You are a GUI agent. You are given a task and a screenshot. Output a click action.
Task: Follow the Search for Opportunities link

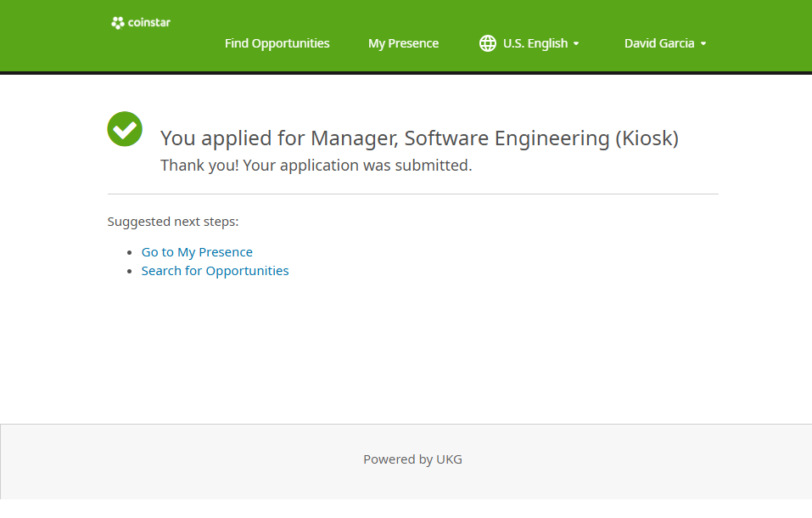[x=215, y=271]
